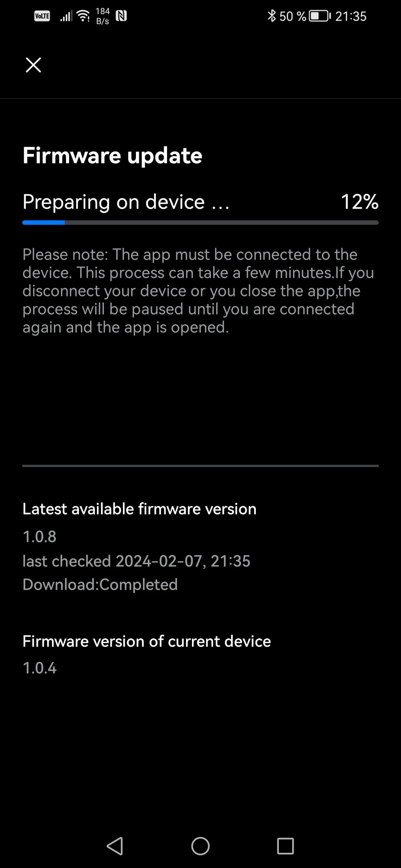Tap the latest firmware version 1.0.8

tap(40, 536)
